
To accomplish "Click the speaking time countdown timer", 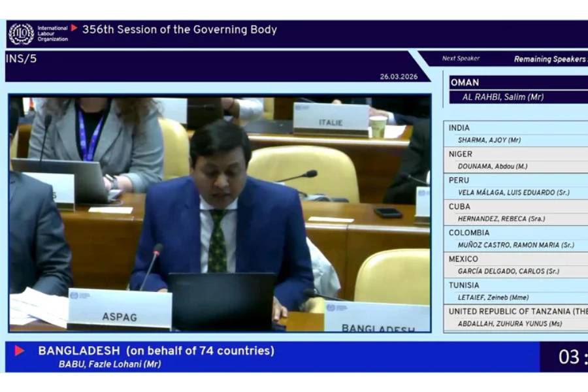I will click(x=567, y=357).
